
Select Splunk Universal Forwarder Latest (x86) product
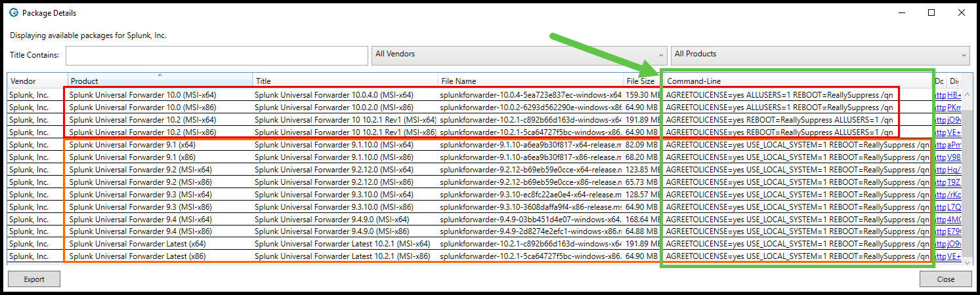pos(137,257)
